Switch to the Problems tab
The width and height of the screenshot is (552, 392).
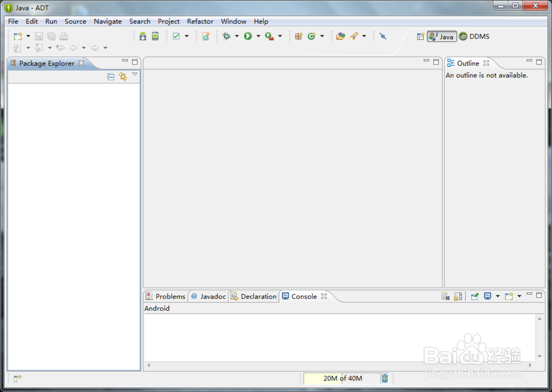pyautogui.click(x=166, y=297)
